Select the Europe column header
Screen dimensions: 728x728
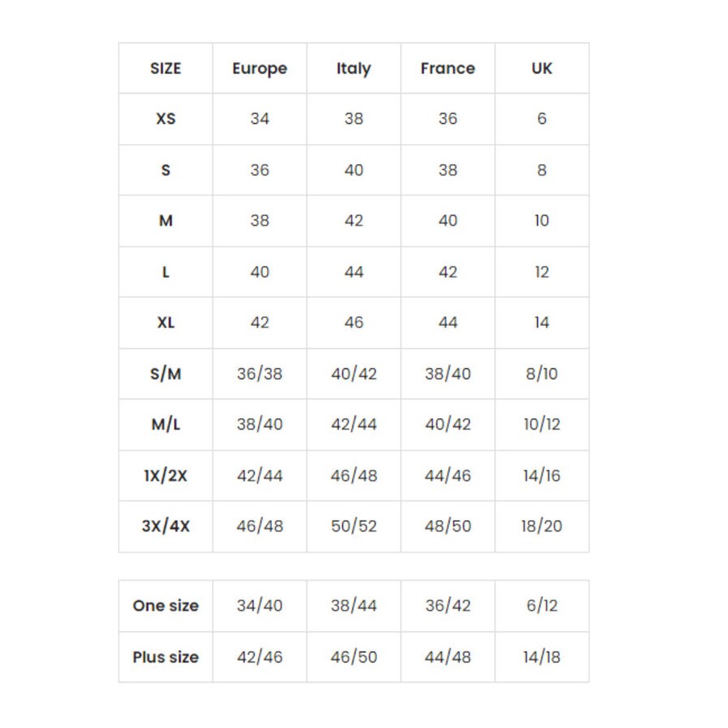[260, 69]
